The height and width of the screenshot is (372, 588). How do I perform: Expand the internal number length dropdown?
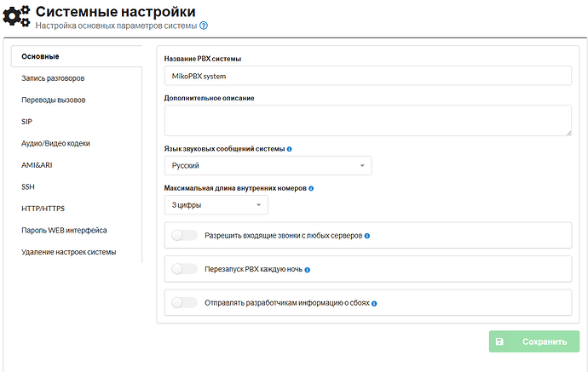coord(216,205)
